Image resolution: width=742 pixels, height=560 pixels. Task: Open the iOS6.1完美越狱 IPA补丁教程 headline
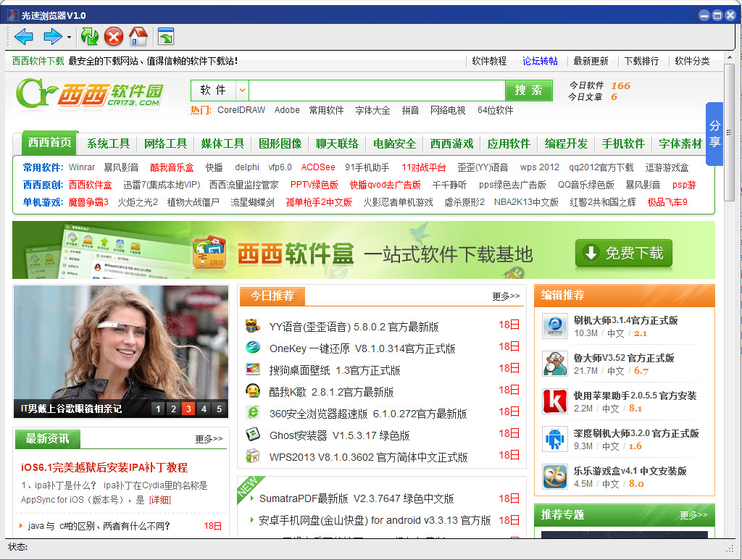tap(104, 468)
